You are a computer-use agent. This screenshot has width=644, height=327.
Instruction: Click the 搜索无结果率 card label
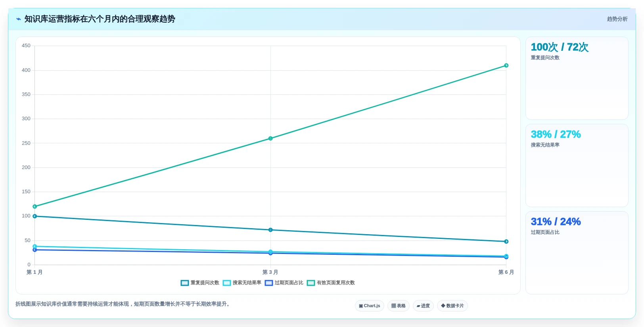[x=545, y=145]
